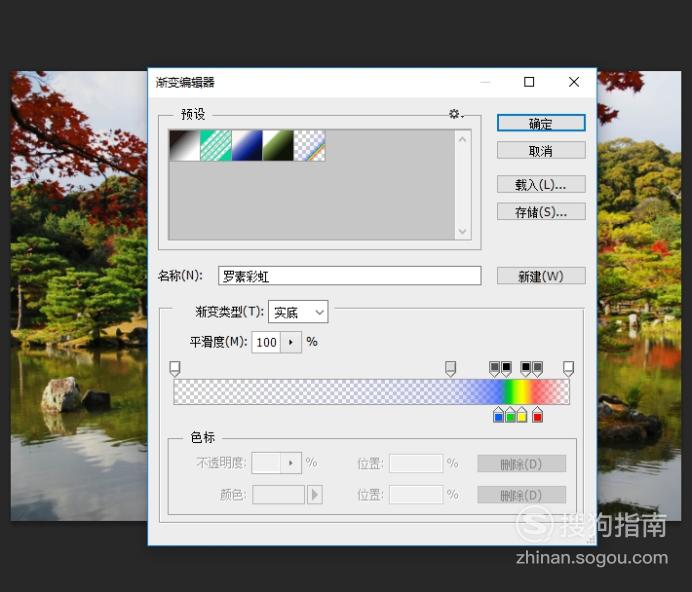Image resolution: width=692 pixels, height=592 pixels.
Task: Click 新建(W) to create new gradient
Action: (541, 276)
